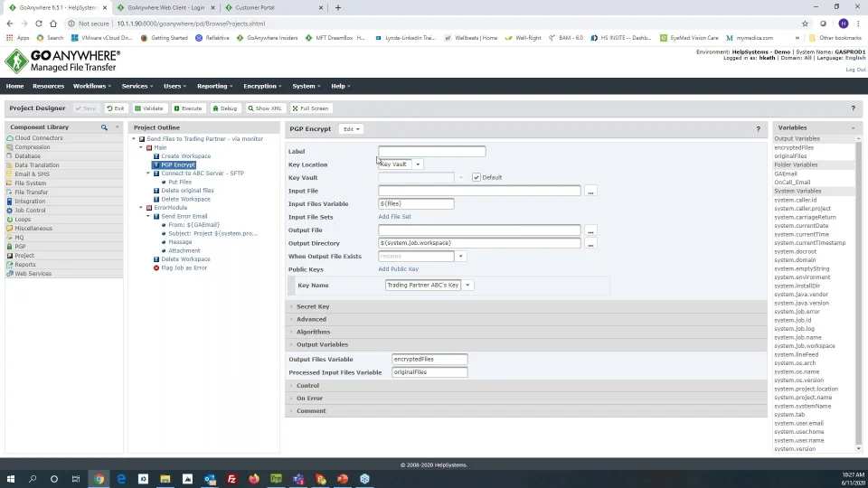The width and height of the screenshot is (868, 488).
Task: Click the Label input field
Action: tap(431, 152)
